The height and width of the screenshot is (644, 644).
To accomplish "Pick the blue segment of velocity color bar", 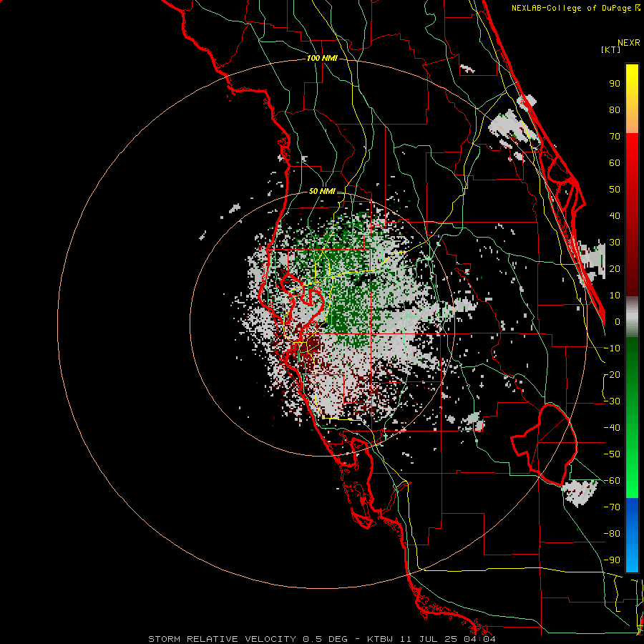I will click(632, 535).
